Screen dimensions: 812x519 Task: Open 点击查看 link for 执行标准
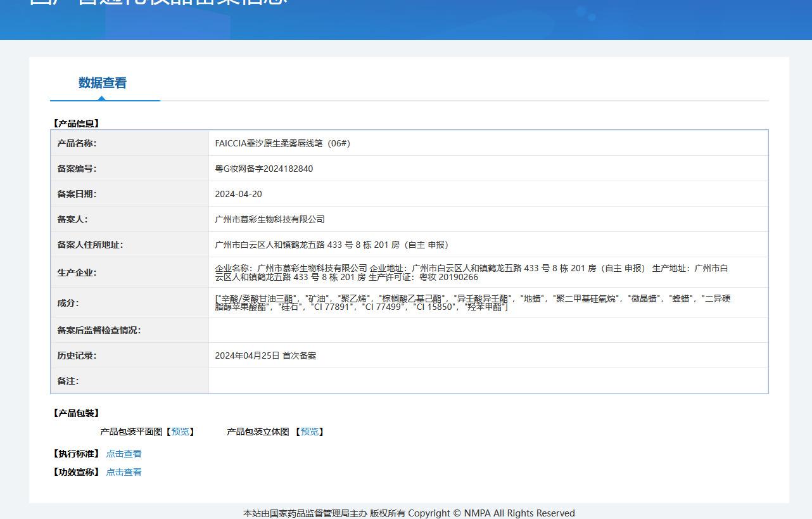click(x=124, y=454)
